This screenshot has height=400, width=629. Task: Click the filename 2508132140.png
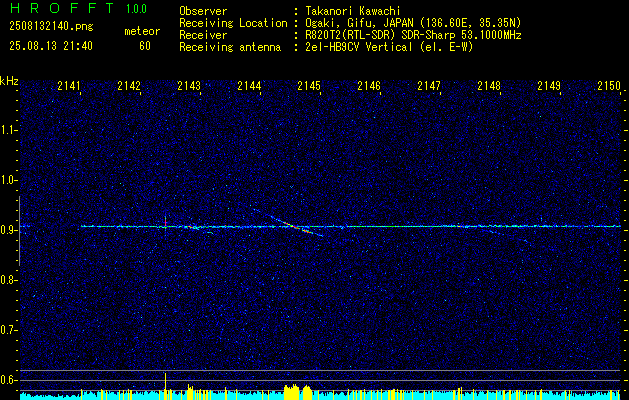point(51,27)
